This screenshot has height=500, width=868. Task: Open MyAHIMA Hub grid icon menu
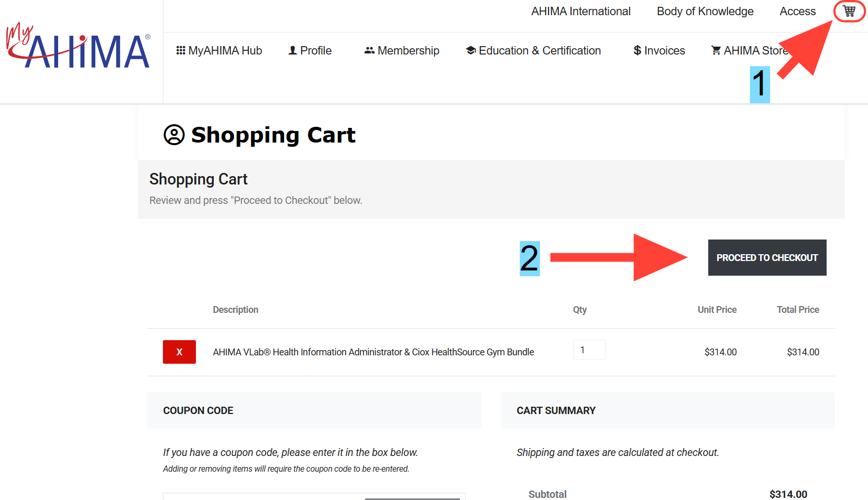pos(181,50)
